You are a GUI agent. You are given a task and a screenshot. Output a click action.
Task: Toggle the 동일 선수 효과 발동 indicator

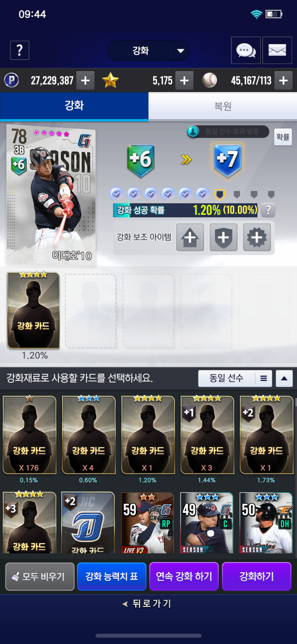tap(228, 131)
